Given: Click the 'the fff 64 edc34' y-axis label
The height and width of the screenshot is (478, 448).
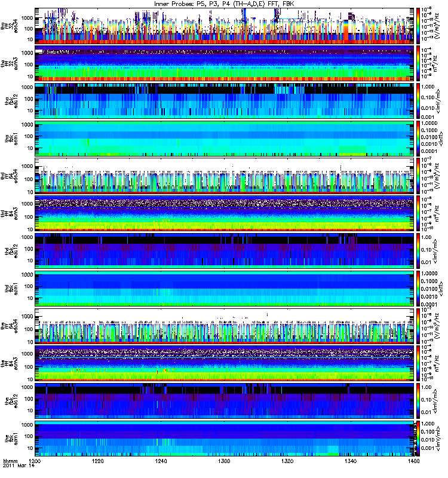Looking at the screenshot, I should click(10, 326).
